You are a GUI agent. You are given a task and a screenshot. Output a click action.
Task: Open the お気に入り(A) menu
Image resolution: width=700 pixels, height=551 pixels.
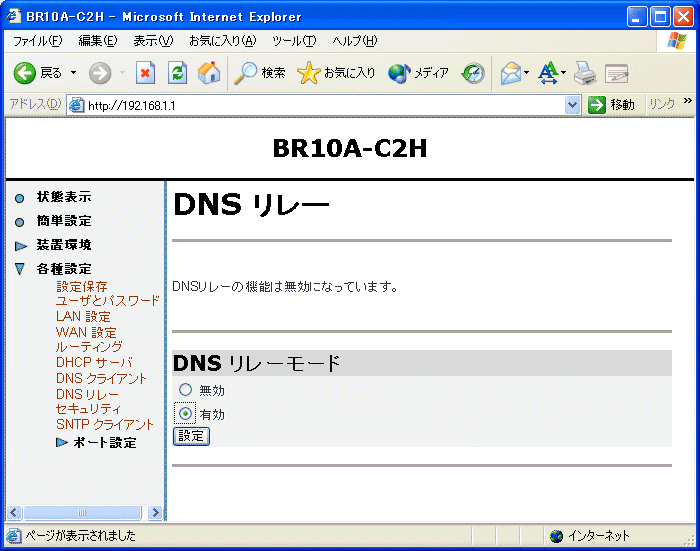pos(222,41)
